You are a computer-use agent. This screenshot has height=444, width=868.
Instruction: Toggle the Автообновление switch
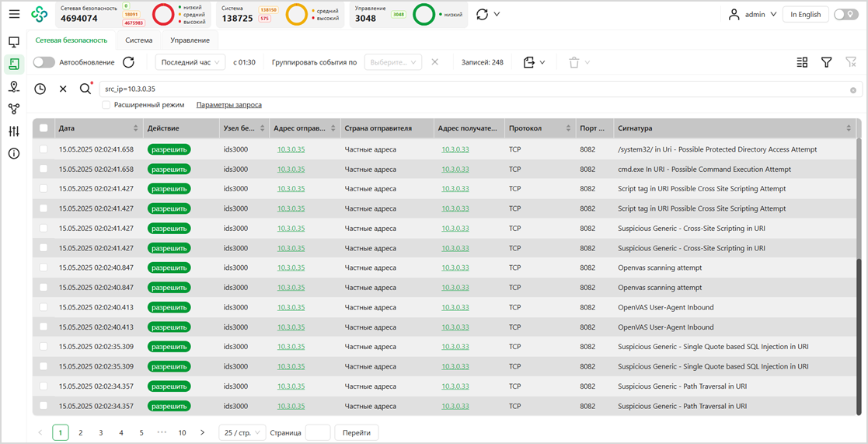tap(44, 62)
